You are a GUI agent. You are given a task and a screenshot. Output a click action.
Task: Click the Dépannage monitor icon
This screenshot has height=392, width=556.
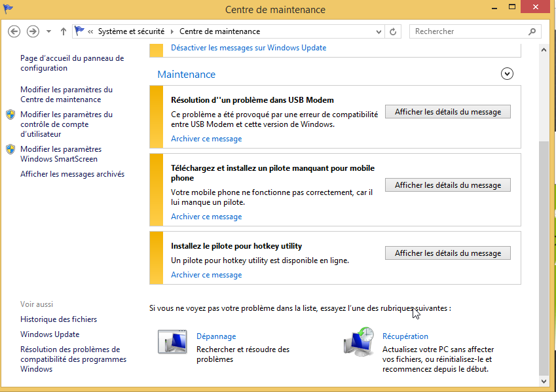click(x=172, y=342)
